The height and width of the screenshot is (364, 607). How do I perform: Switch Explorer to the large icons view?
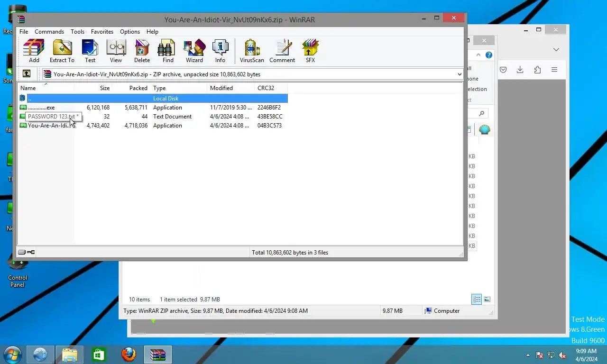487,299
